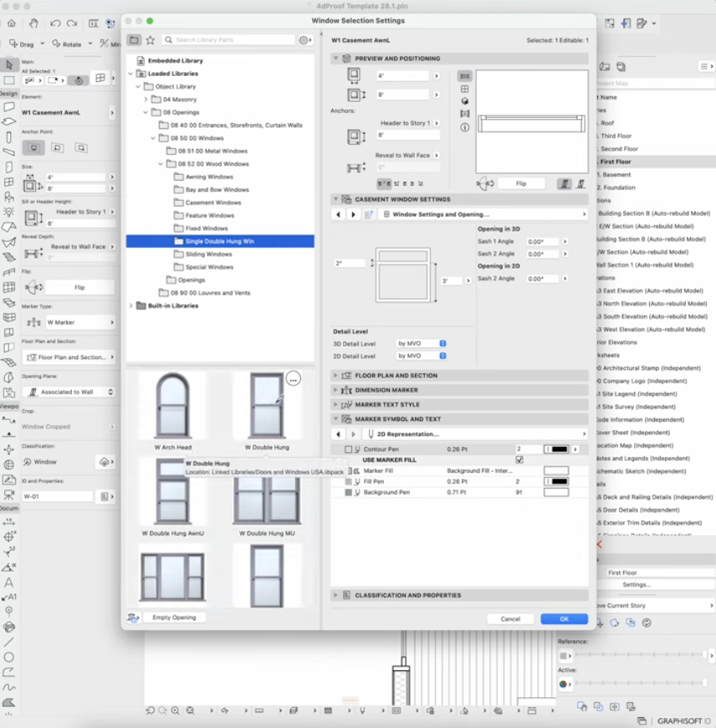Uncheck the USE MARKER FILL checkbox
Screen dimensions: 716x728
coord(519,459)
